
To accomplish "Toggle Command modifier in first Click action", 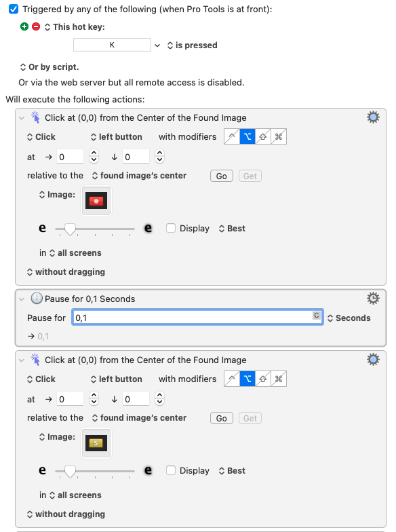I will coord(279,137).
